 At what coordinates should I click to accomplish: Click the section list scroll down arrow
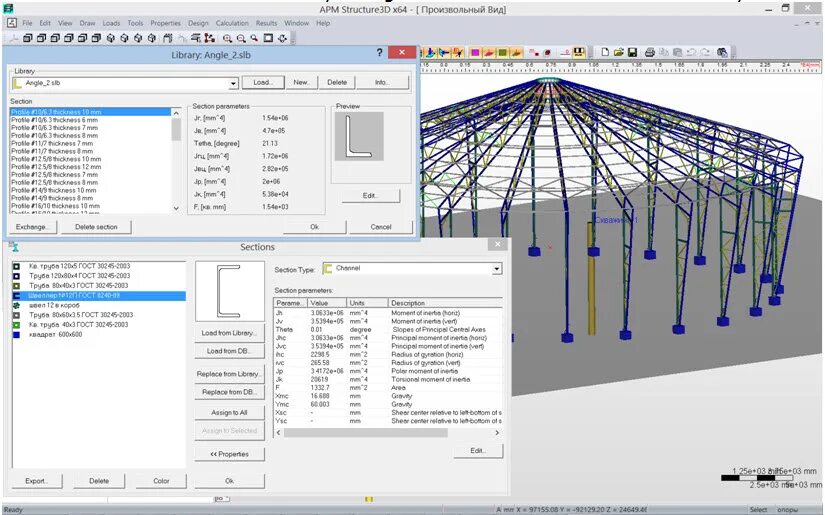click(x=176, y=208)
